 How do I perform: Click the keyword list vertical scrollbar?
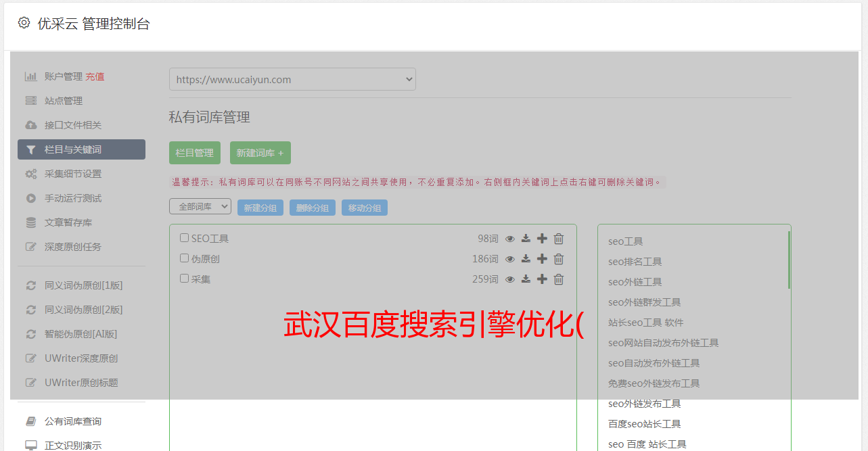click(789, 260)
